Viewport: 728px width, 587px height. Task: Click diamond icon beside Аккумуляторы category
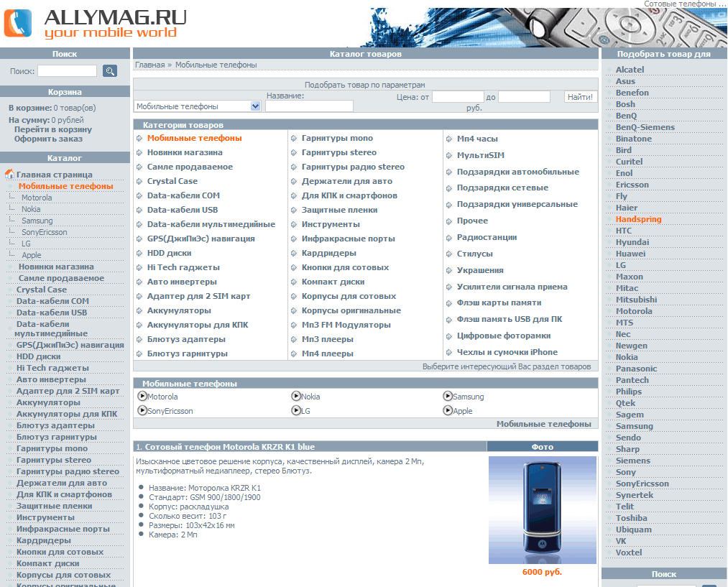point(139,311)
